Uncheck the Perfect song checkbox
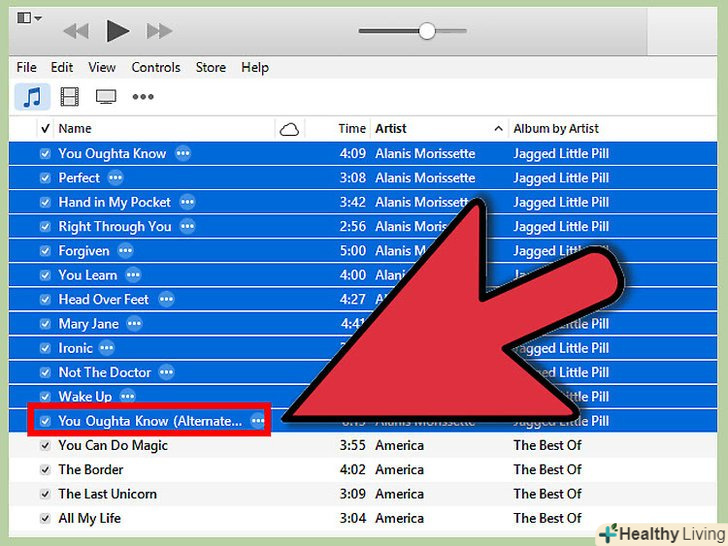 [x=45, y=178]
